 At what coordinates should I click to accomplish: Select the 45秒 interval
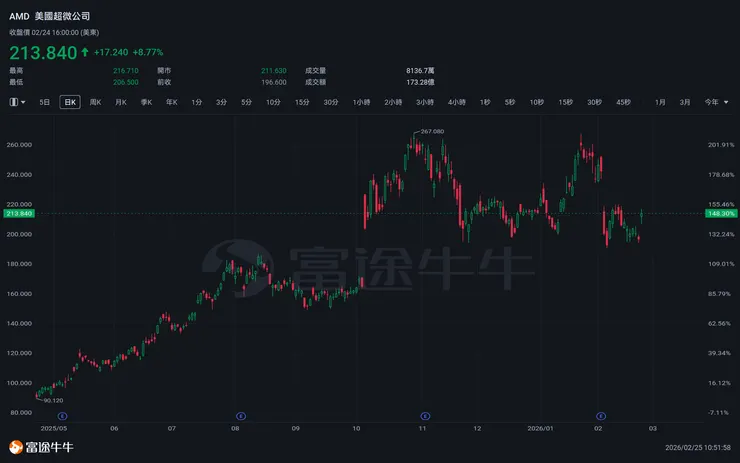(623, 102)
